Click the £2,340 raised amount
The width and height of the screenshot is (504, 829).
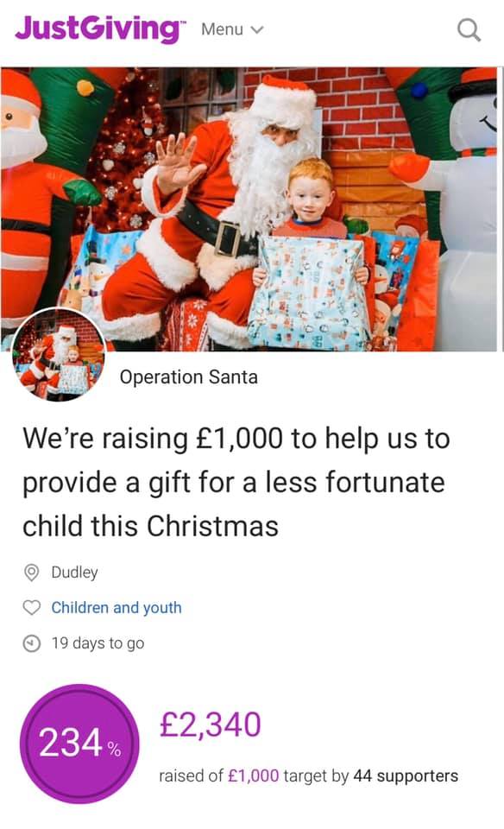pos(211,725)
